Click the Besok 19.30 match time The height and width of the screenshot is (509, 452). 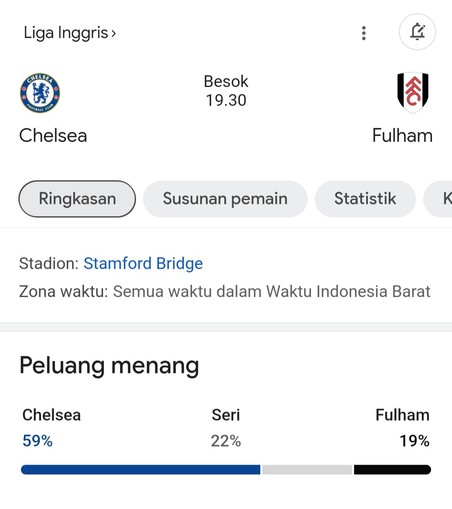(226, 91)
